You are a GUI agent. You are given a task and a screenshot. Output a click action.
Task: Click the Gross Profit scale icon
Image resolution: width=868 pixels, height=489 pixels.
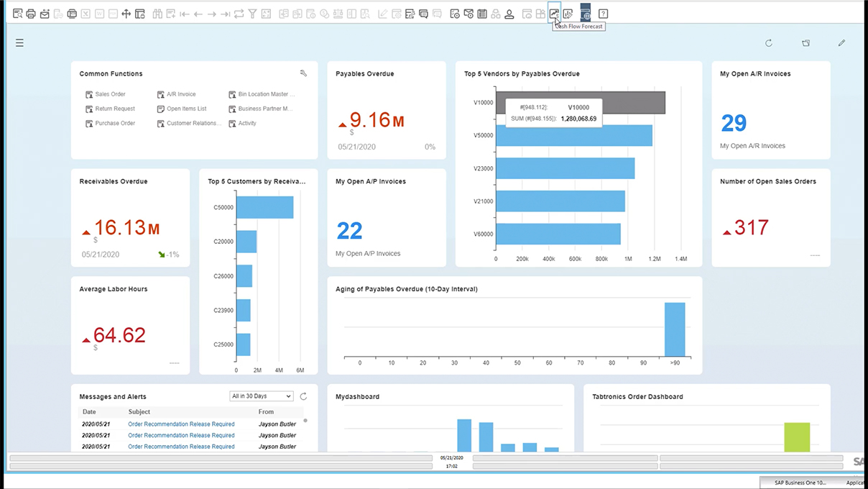tap(338, 14)
